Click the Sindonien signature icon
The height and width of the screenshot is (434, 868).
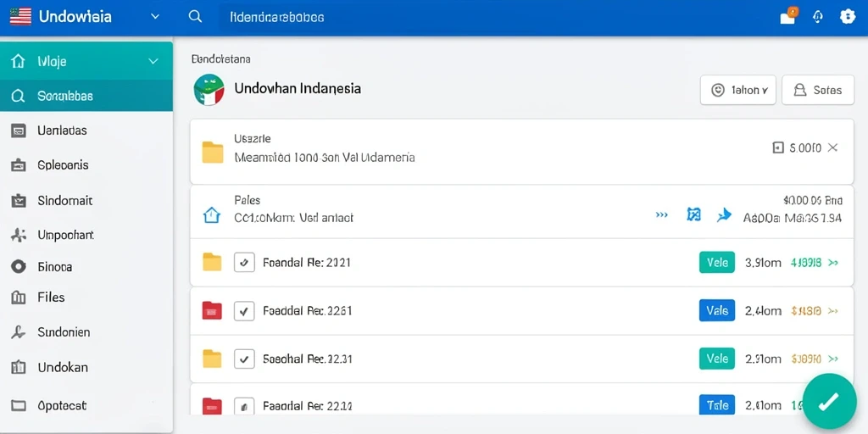click(19, 332)
